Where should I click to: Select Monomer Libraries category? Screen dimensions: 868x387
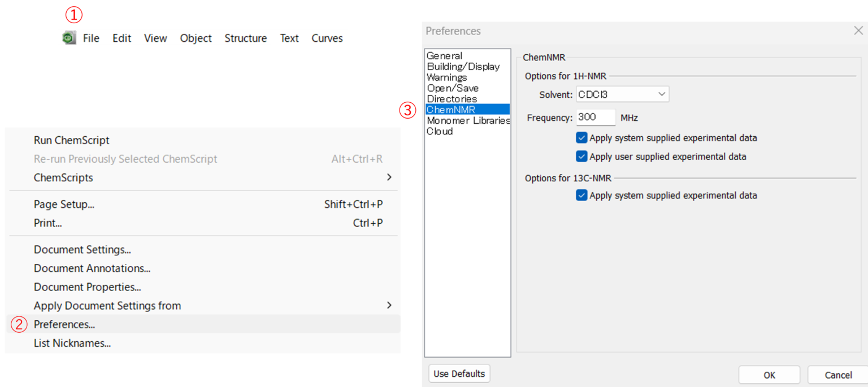(468, 120)
